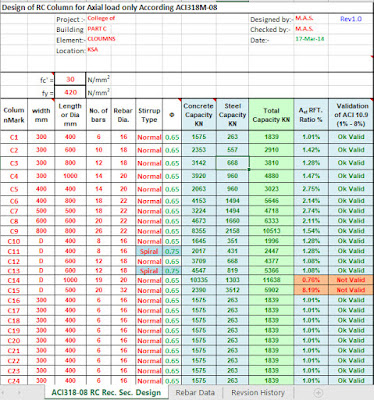Select the steel capacity 3512 in row C15
This screenshot has width=374, height=400.
pyautogui.click(x=232, y=290)
